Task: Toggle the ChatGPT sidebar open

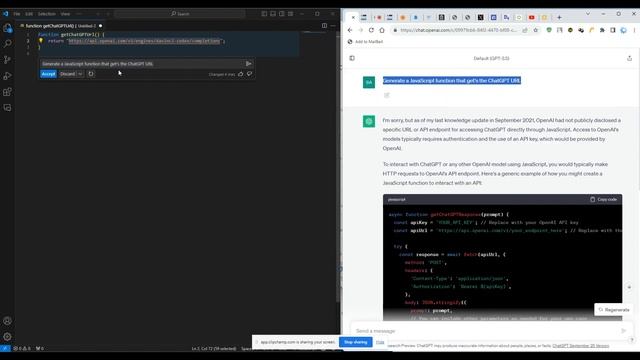Action: [352, 58]
